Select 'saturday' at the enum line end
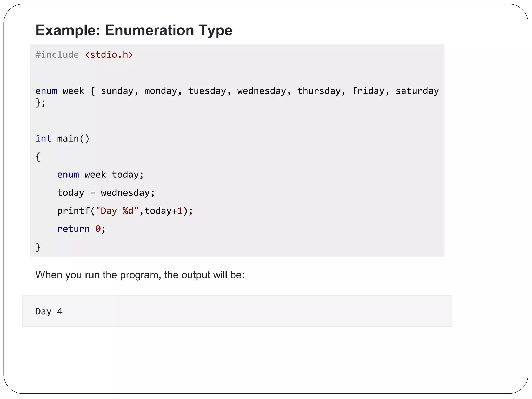Image resolution: width=532 pixels, height=399 pixels. [x=417, y=91]
